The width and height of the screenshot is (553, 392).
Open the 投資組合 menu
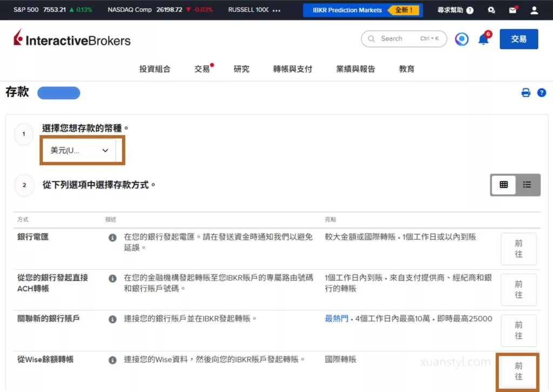pyautogui.click(x=154, y=69)
